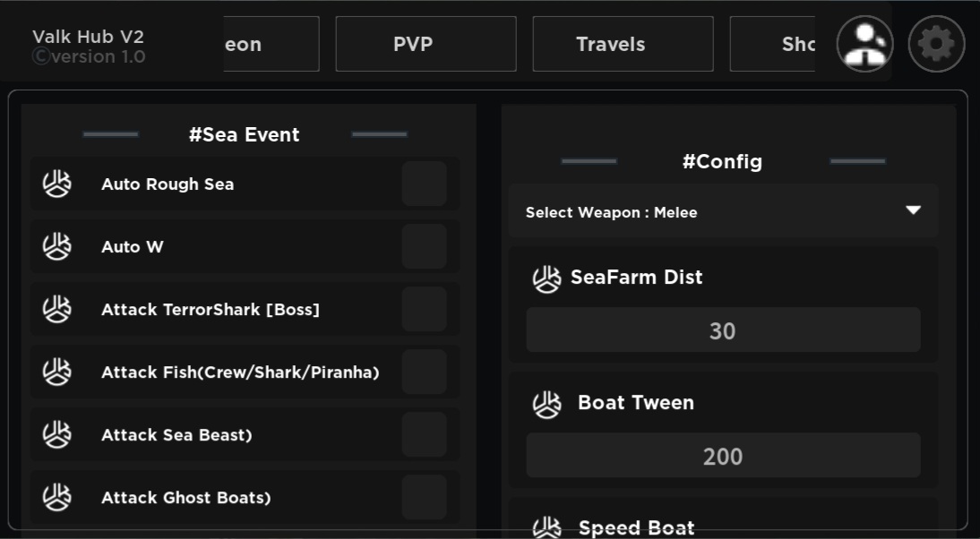Open the Select Weapon : Melee selector

tap(611, 212)
